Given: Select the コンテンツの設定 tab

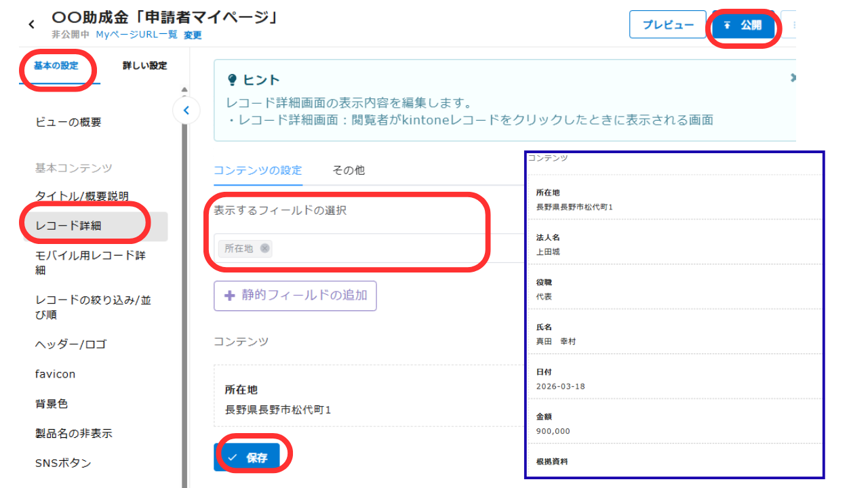Looking at the screenshot, I should click(x=258, y=171).
